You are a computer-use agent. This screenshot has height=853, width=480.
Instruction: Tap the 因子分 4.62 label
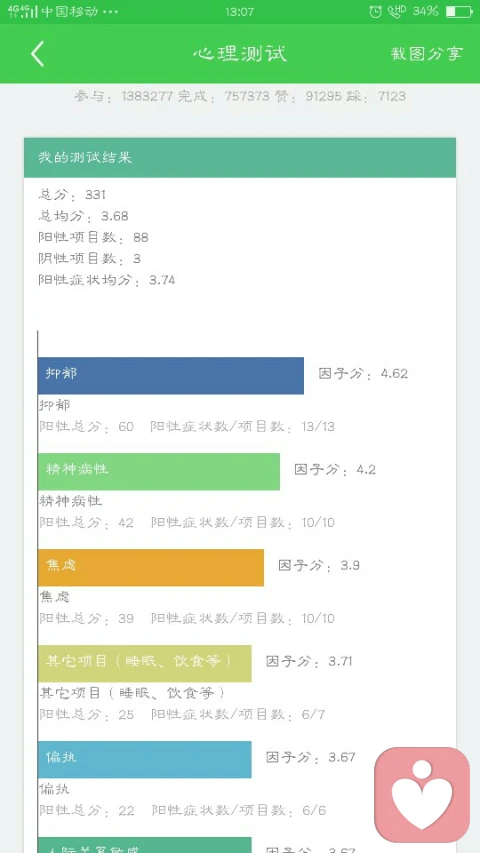coord(363,374)
